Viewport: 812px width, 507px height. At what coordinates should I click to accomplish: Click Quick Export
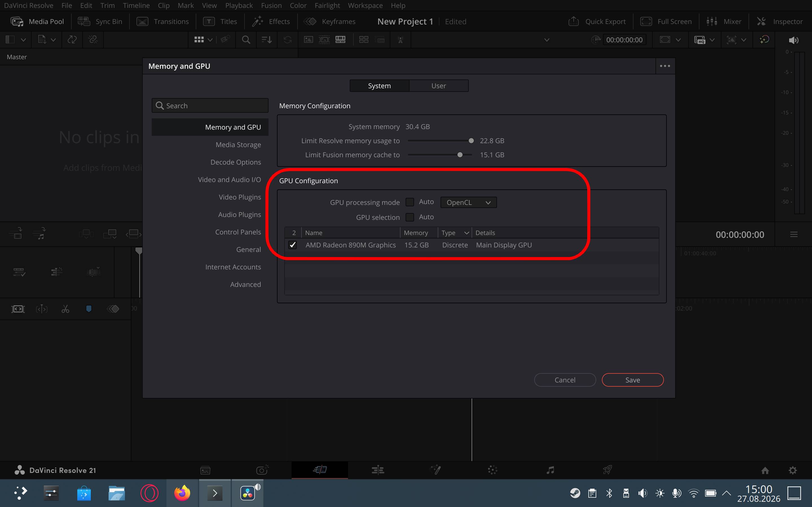pyautogui.click(x=597, y=21)
